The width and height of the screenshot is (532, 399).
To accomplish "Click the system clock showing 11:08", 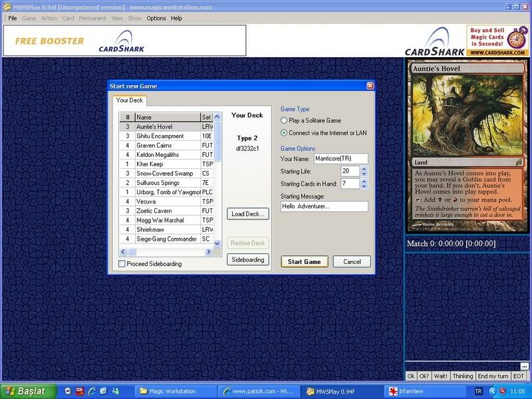I will coord(518,391).
